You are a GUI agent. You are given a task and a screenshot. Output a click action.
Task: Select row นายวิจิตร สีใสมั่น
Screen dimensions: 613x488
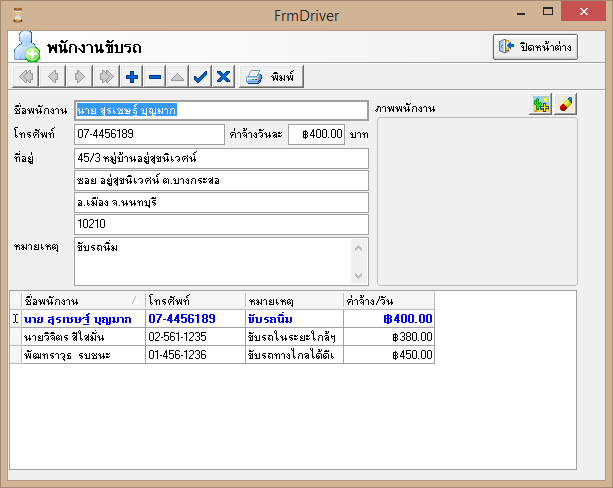tap(222, 337)
